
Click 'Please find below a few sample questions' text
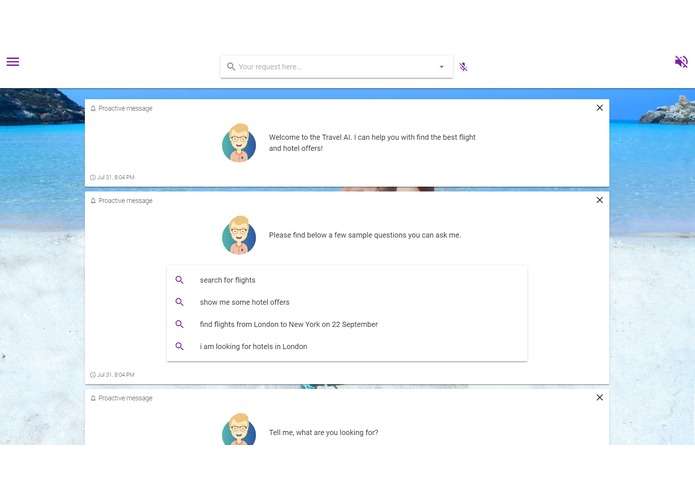point(365,235)
